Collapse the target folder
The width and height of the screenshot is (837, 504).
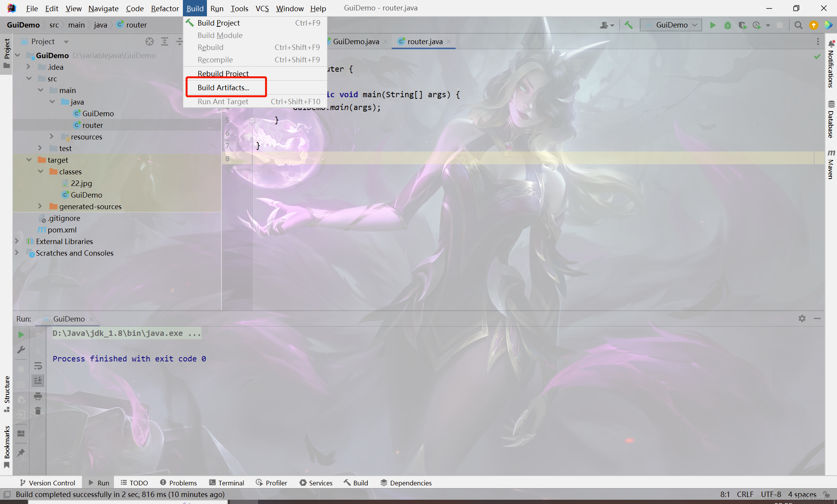pyautogui.click(x=28, y=160)
